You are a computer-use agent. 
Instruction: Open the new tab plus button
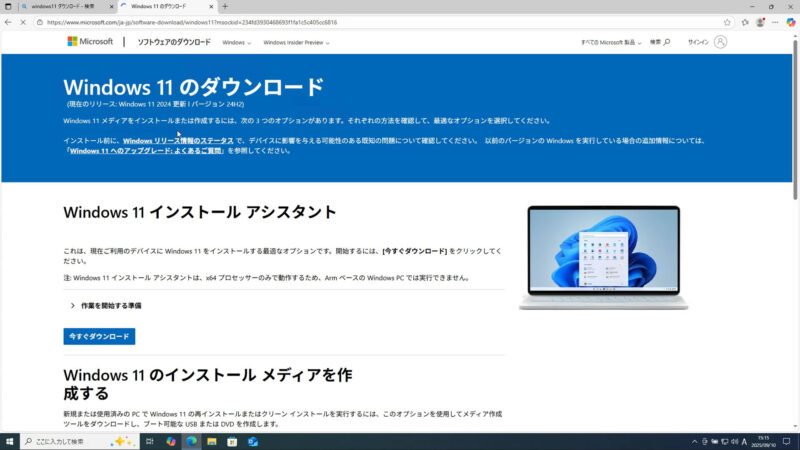225,6
